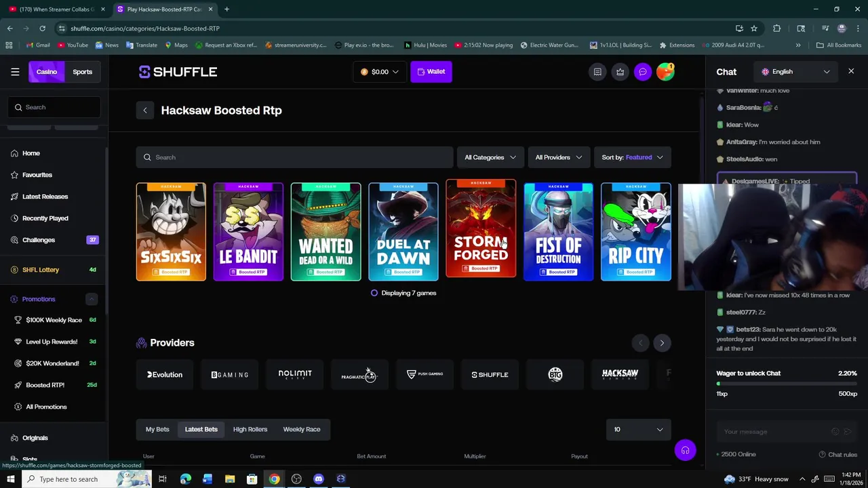Image resolution: width=868 pixels, height=488 pixels.
Task: Toggle the purple chat bubble icon
Action: tap(642, 72)
